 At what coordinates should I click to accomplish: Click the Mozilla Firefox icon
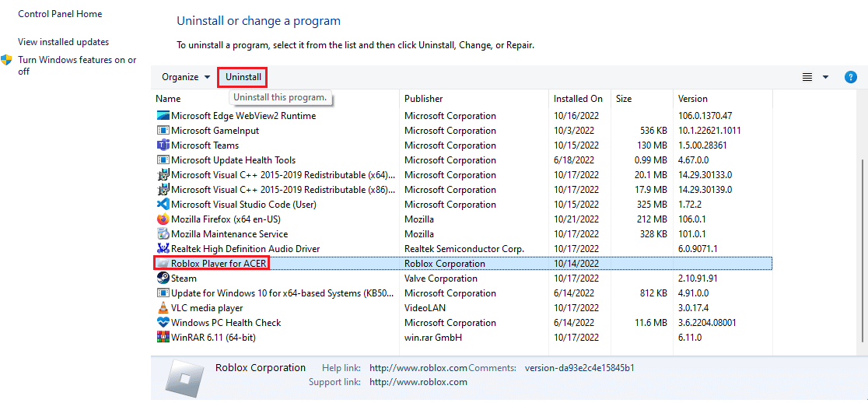(x=163, y=219)
